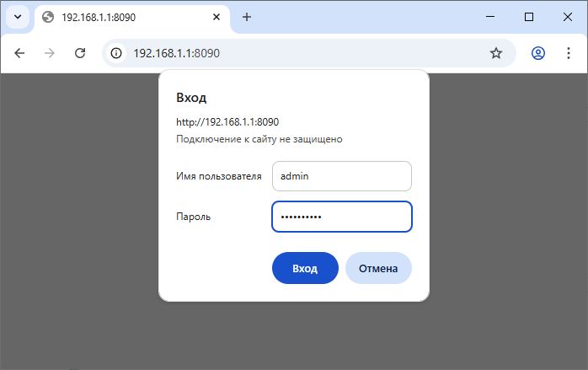The width and height of the screenshot is (588, 370).
Task: Click the globe favicon on the tab
Action: pos(47,17)
